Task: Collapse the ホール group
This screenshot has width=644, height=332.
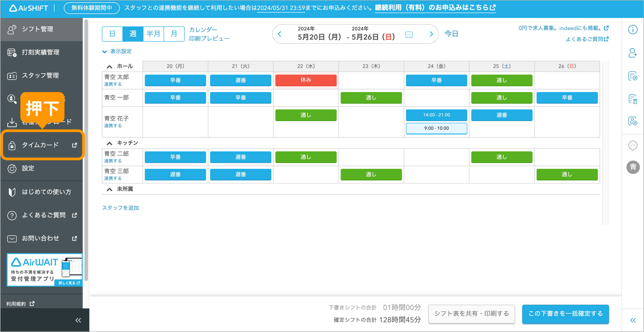Action: (x=109, y=66)
